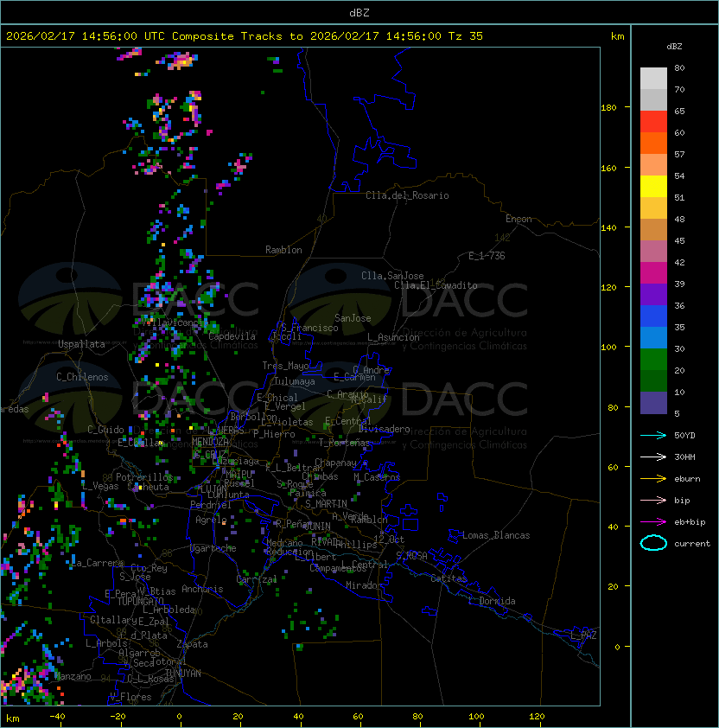The height and width of the screenshot is (728, 719).
Task: Click the 'Carrizal' map label
Action: pos(257,579)
